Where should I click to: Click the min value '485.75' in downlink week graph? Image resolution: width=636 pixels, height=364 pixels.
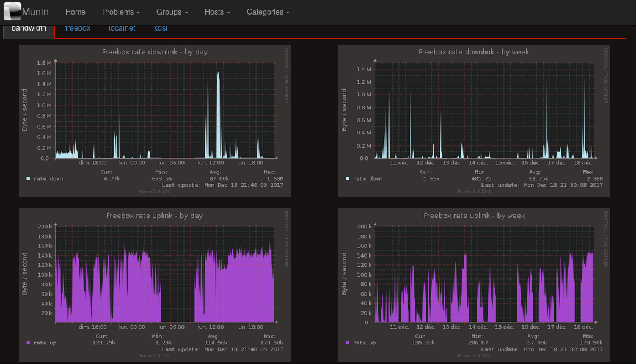pos(481,178)
